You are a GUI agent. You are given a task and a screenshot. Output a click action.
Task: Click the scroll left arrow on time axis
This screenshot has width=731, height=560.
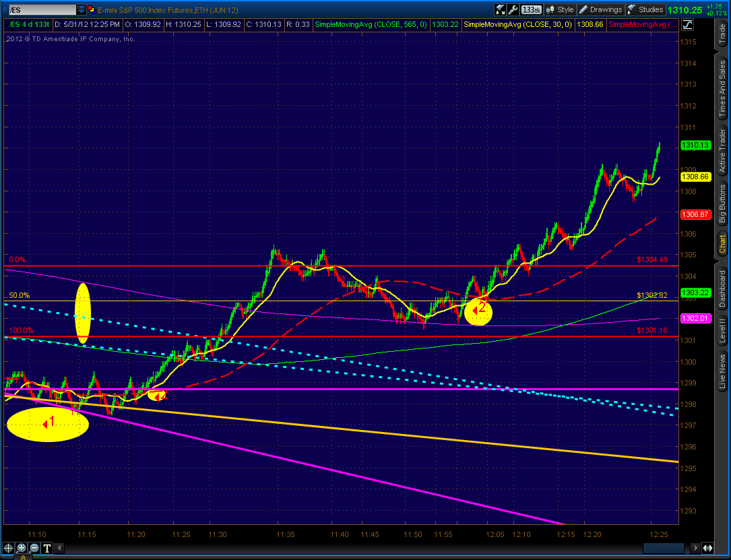59,549
